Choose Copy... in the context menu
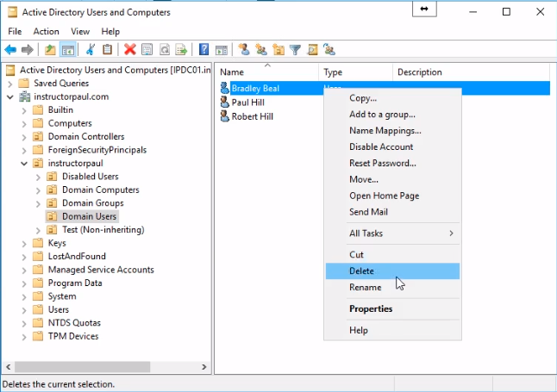 tap(392, 98)
